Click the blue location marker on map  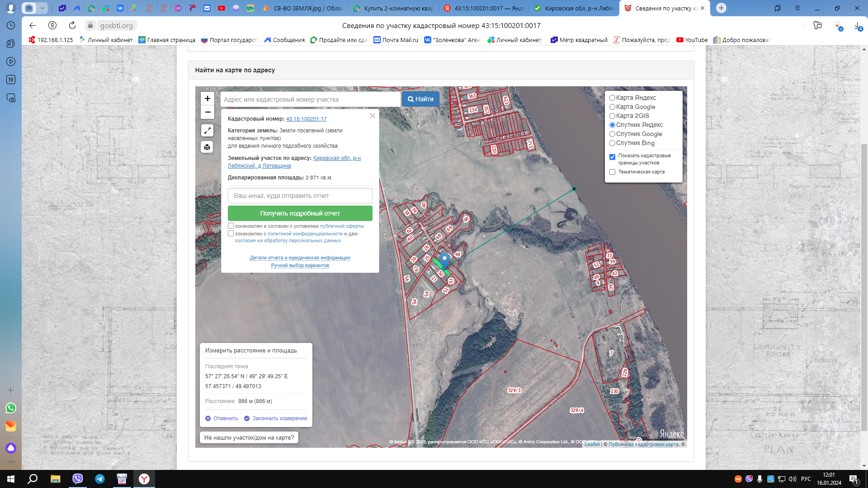coord(444,259)
